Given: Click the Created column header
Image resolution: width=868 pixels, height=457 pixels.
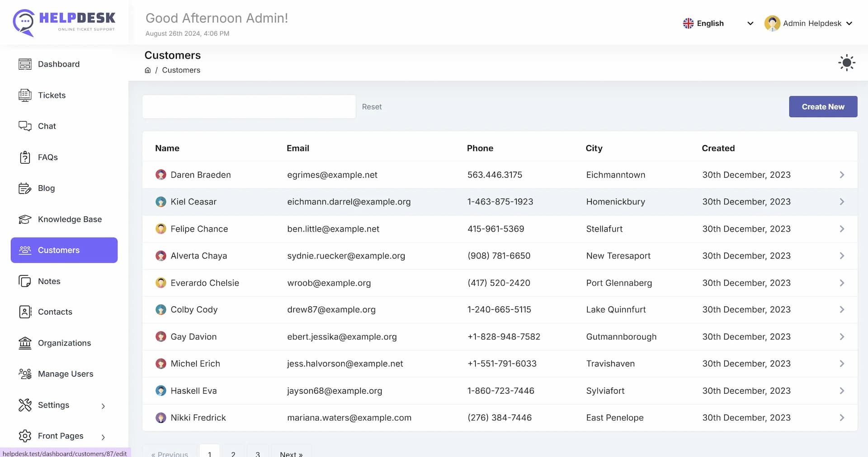Looking at the screenshot, I should (718, 148).
